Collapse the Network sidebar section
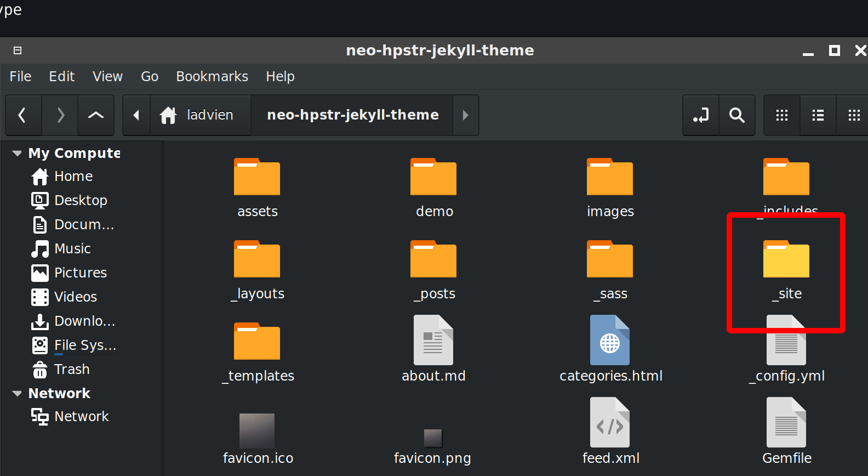The width and height of the screenshot is (868, 476). tap(17, 393)
